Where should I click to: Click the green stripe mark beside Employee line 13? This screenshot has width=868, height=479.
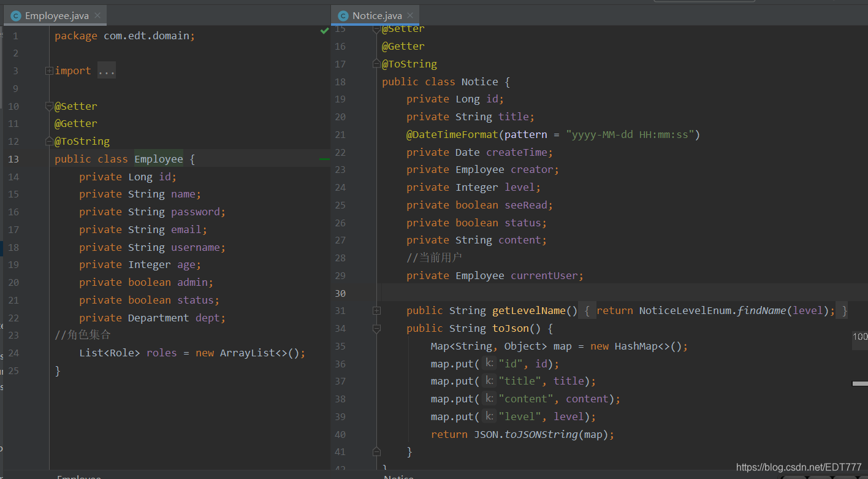[x=324, y=159]
